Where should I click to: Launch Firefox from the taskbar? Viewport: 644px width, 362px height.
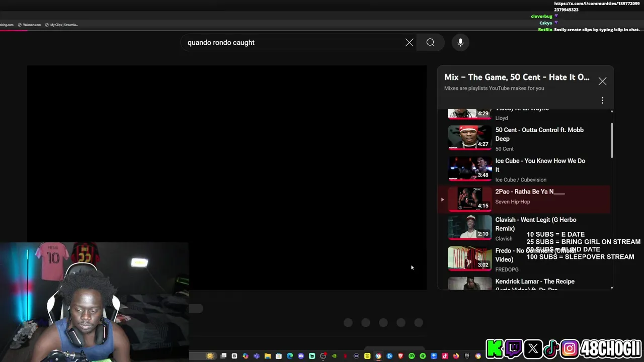click(456, 356)
